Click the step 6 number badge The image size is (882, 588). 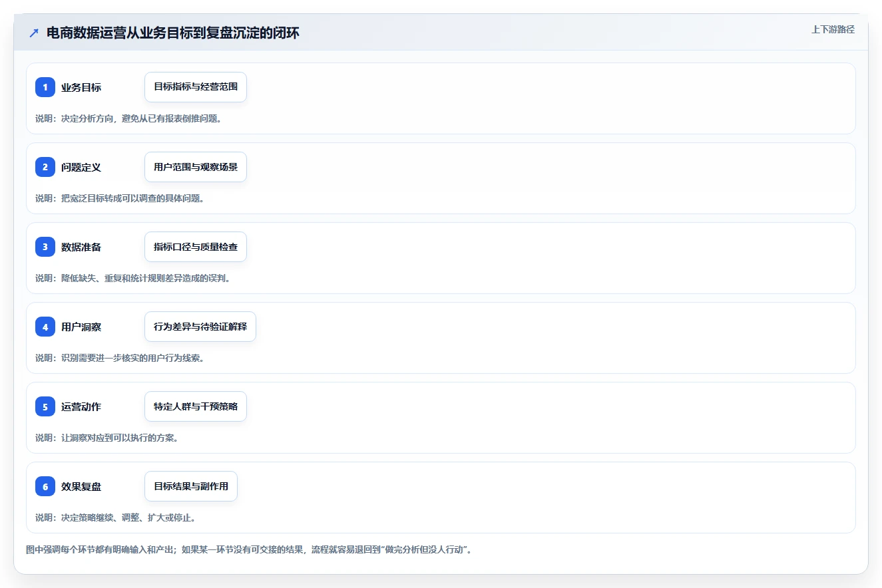point(45,486)
